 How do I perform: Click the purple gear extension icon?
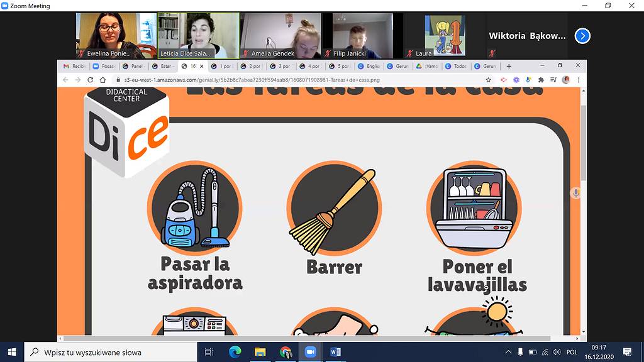516,80
